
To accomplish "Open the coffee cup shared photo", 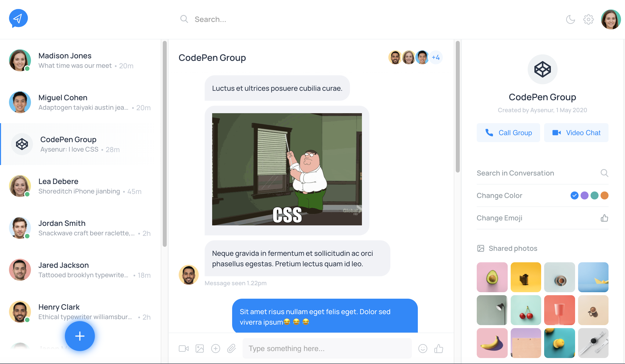I will 559,277.
